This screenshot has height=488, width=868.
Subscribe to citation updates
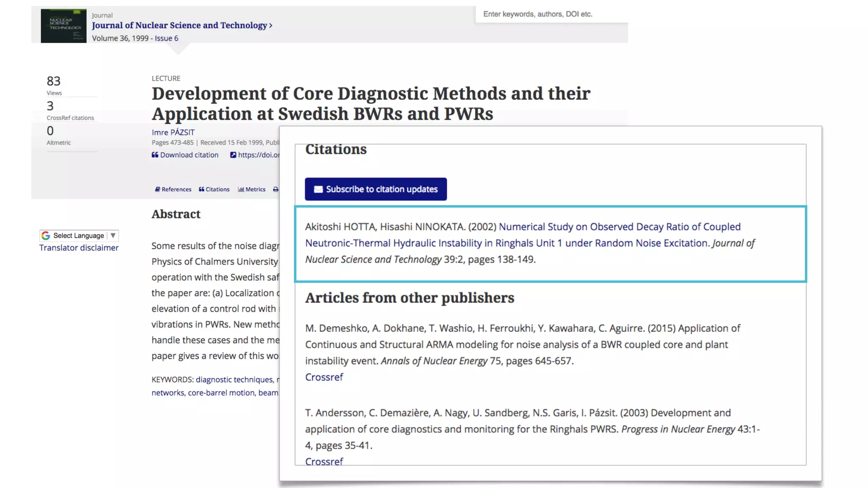pyautogui.click(x=376, y=189)
